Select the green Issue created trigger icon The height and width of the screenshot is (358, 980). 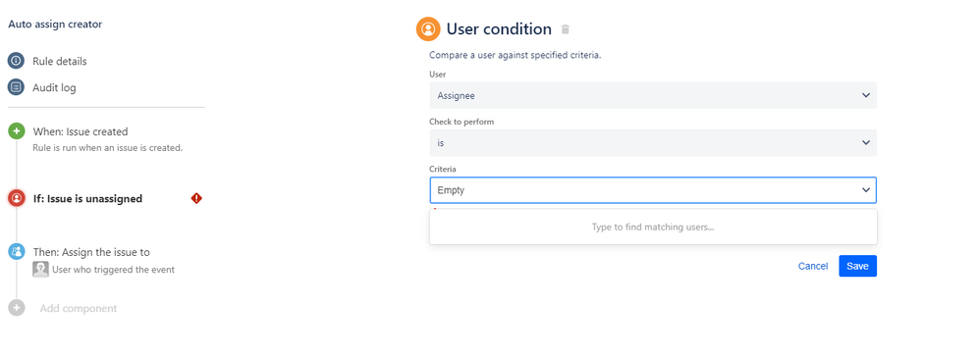tap(17, 131)
